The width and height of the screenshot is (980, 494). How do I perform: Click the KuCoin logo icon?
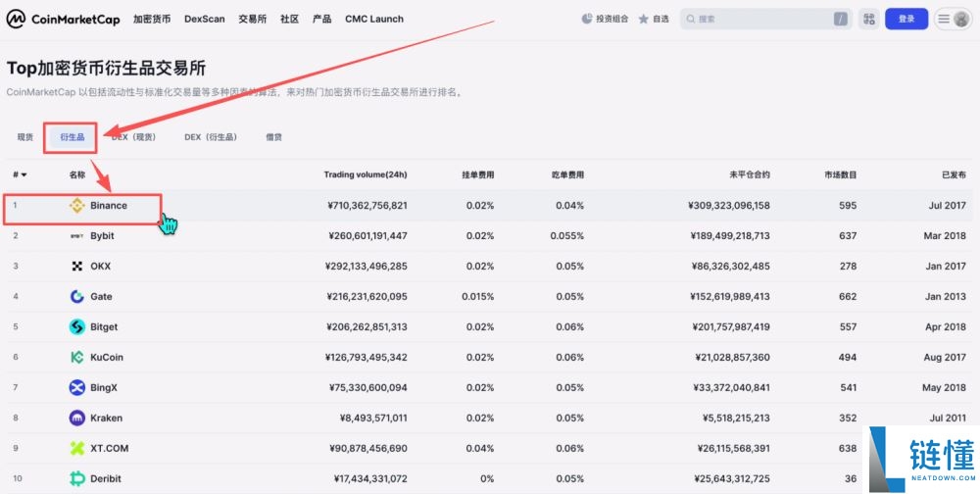tap(76, 357)
